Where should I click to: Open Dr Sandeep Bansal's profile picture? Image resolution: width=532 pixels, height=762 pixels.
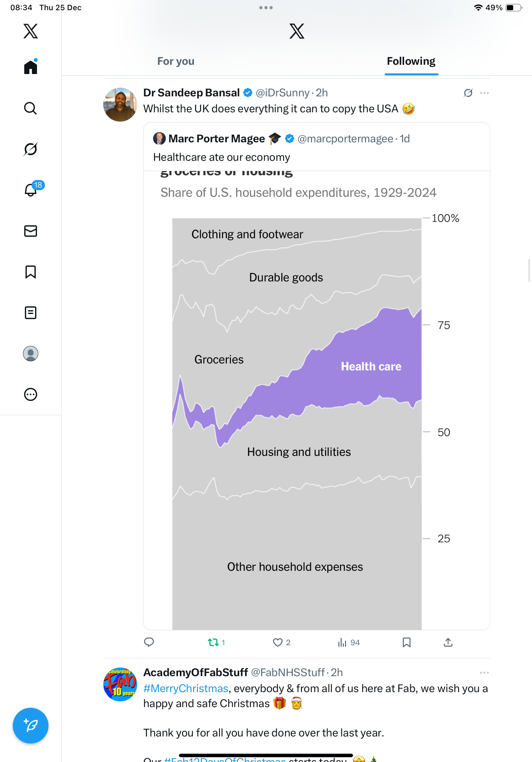coord(120,105)
